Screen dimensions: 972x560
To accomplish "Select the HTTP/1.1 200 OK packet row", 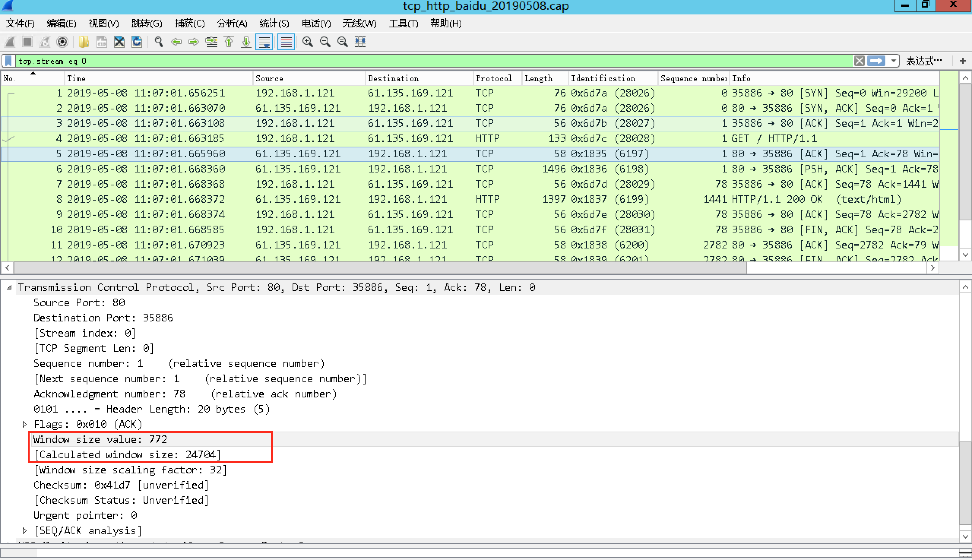I will [385, 199].
